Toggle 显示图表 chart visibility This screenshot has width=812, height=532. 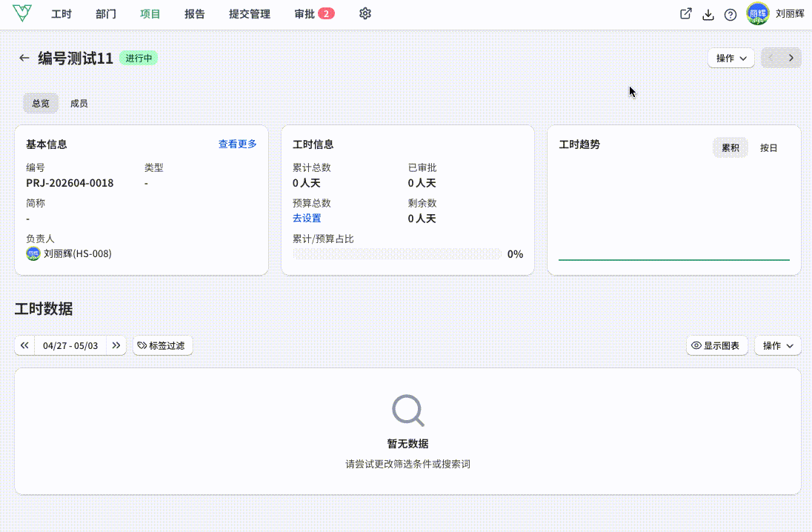716,345
